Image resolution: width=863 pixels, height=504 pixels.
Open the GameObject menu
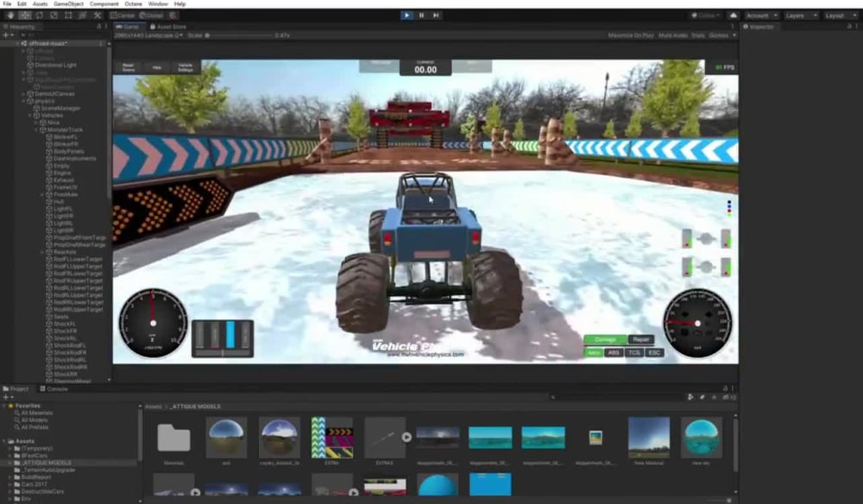pos(69,3)
